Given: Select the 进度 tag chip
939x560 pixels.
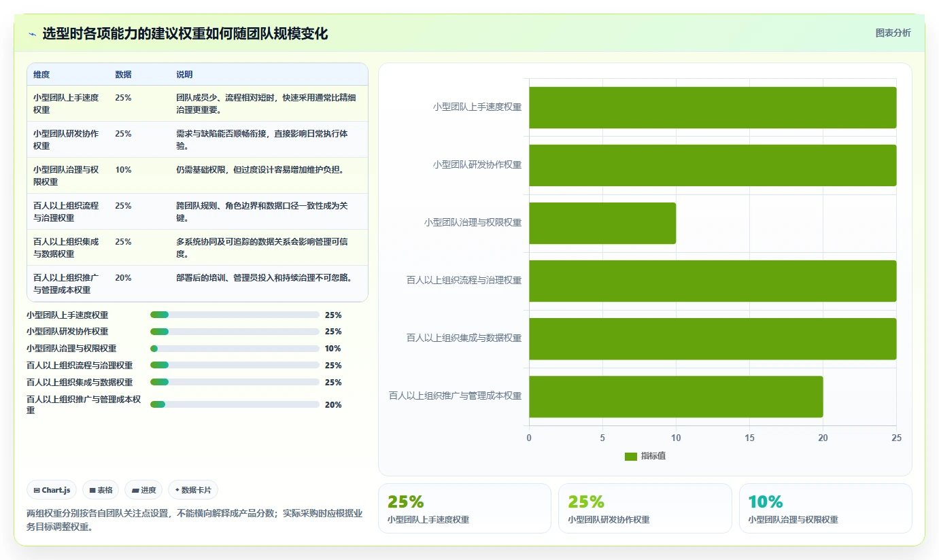Looking at the screenshot, I should 143,490.
